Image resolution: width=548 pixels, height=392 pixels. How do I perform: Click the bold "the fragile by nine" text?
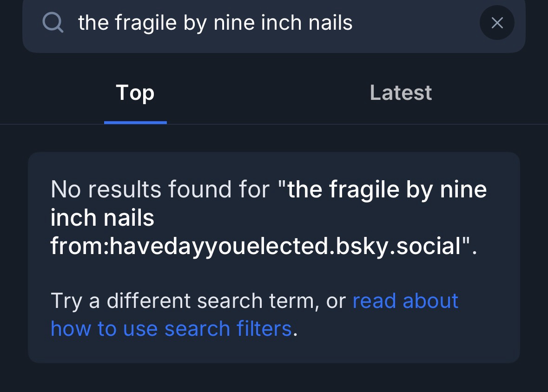pos(387,189)
